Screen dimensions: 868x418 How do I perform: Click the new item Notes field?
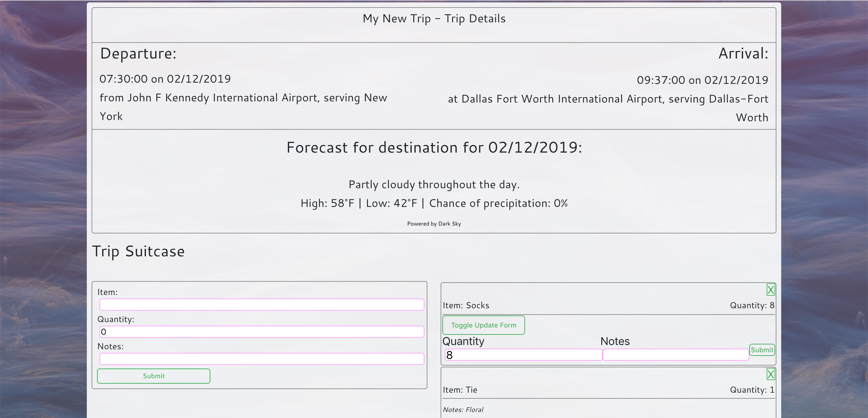click(262, 359)
